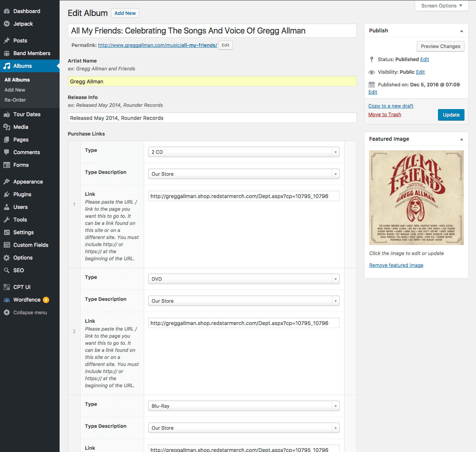Screen dimensions: 476x452
Task: Select Add New under Albums
Action: [15, 90]
